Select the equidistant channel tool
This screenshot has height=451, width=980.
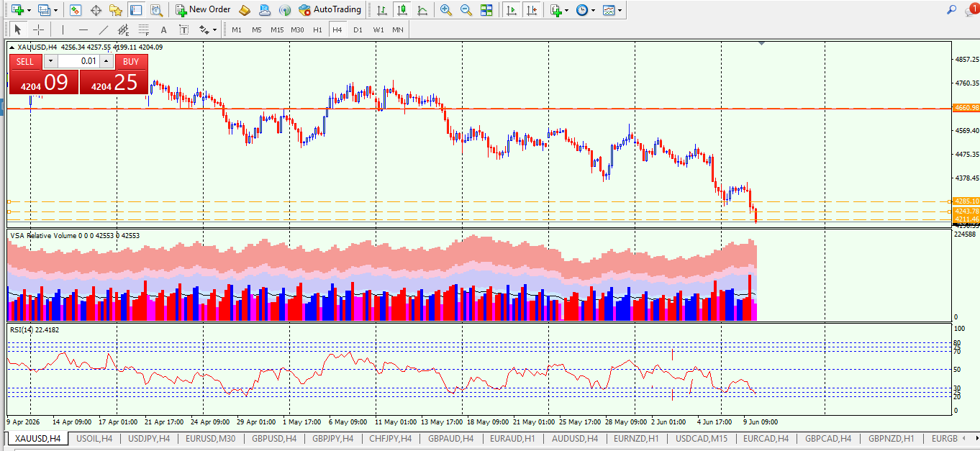(123, 29)
